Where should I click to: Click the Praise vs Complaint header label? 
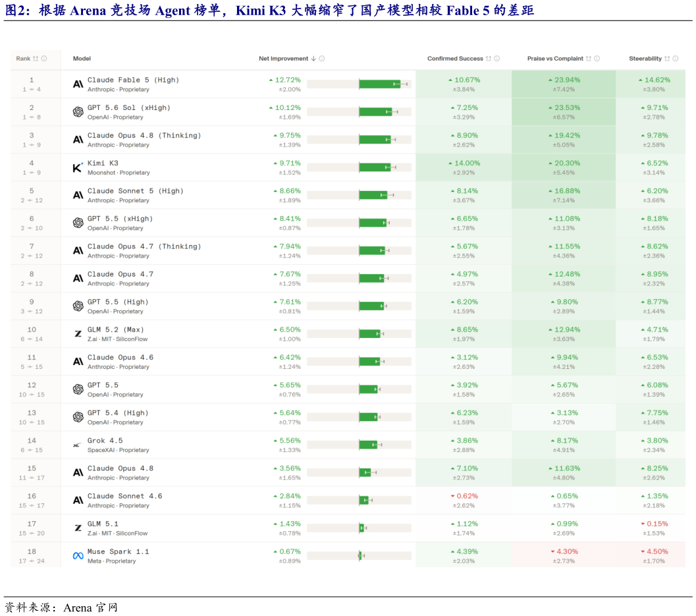pos(555,59)
